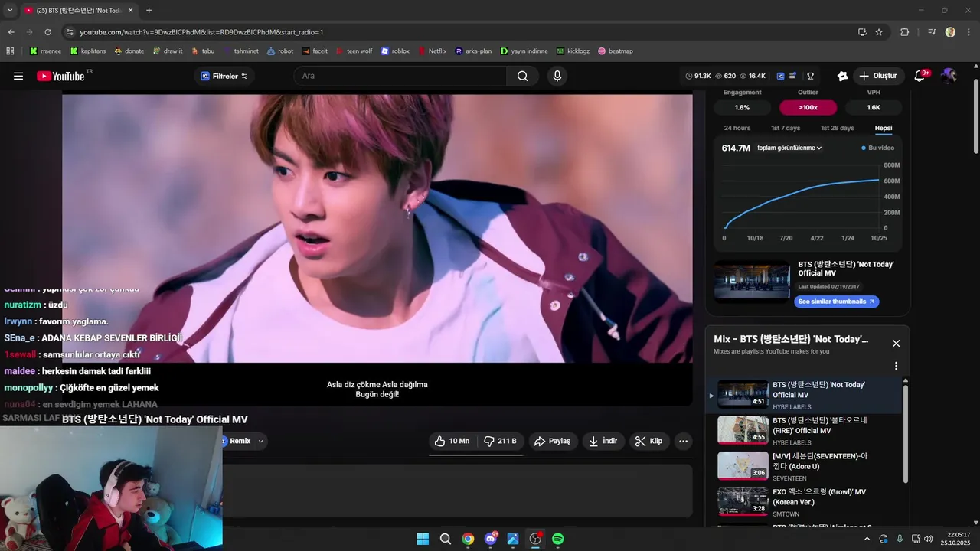
Task: Select the 24 hours tab
Action: pos(737,128)
